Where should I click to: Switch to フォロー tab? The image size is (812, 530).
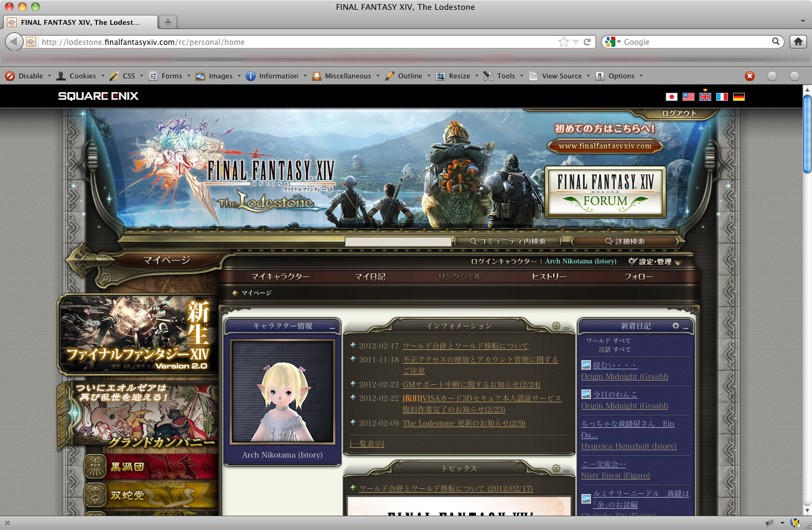(x=638, y=277)
